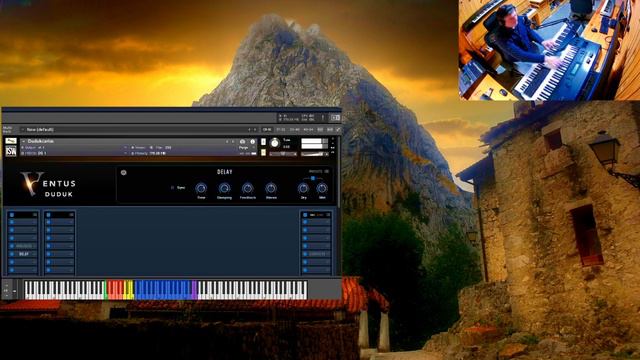Viewport: 640px width, 360px height.
Task: Turn the Delay Time knob
Action: click(201, 188)
